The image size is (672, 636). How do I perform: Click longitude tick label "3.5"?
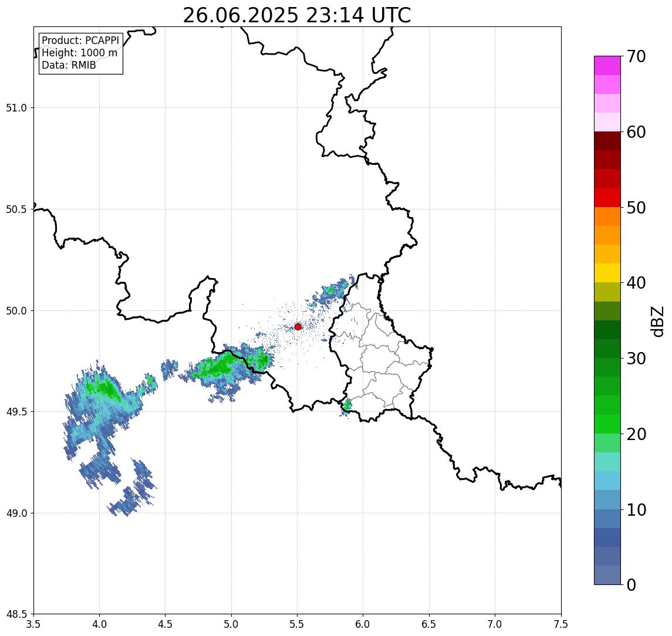[33, 624]
